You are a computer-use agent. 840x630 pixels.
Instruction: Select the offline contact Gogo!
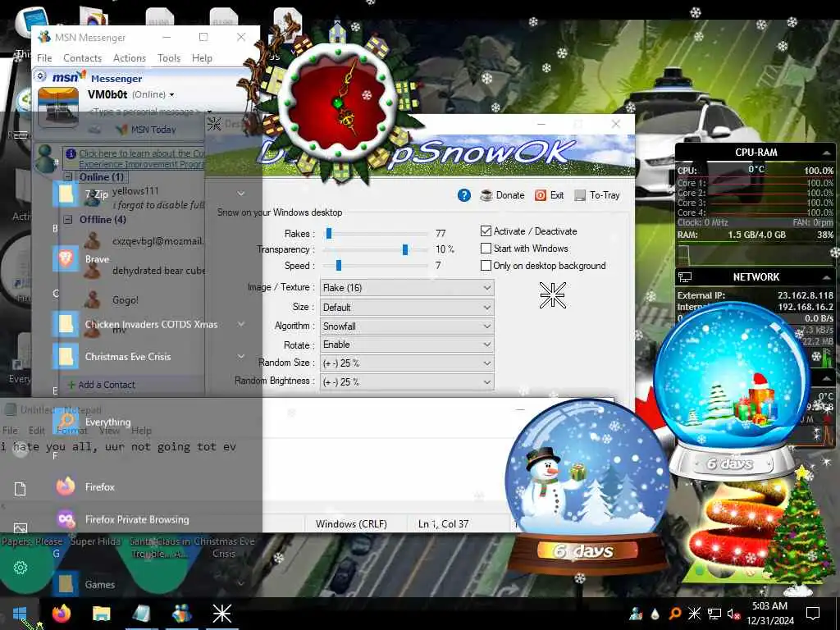pos(125,300)
